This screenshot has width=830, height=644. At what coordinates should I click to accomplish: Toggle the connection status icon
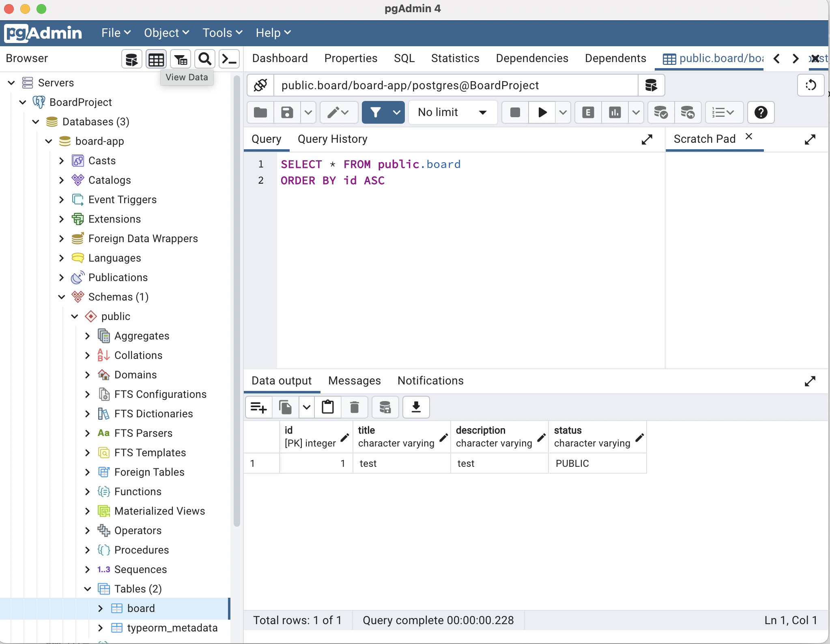260,86
